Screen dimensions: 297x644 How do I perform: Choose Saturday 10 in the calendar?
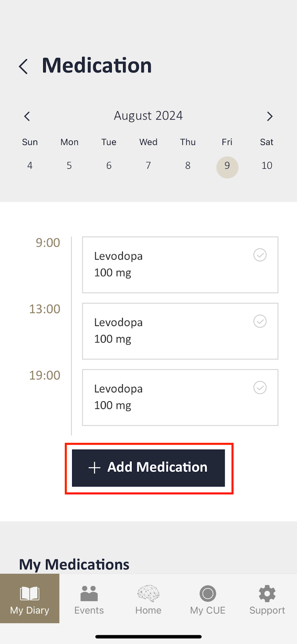coord(267,165)
